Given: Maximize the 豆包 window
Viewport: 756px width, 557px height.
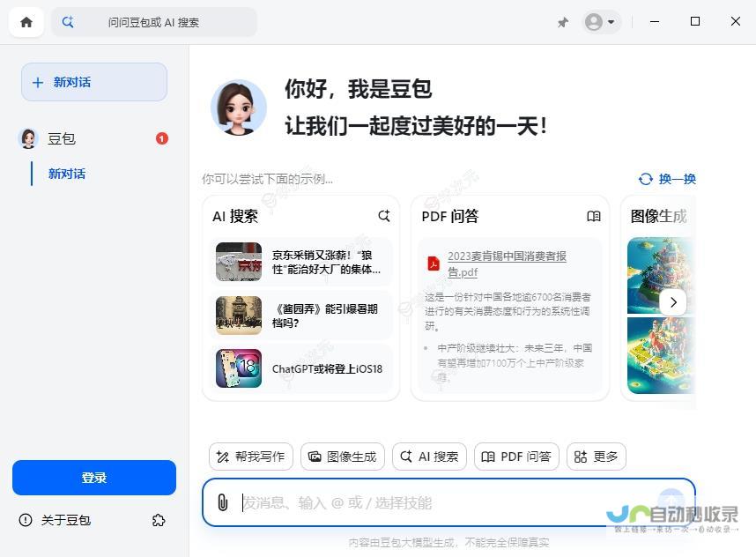Looking at the screenshot, I should tap(695, 22).
